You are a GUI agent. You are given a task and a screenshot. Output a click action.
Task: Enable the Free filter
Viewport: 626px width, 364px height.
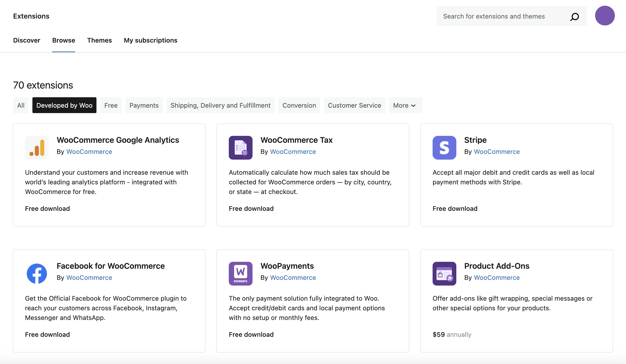click(111, 105)
